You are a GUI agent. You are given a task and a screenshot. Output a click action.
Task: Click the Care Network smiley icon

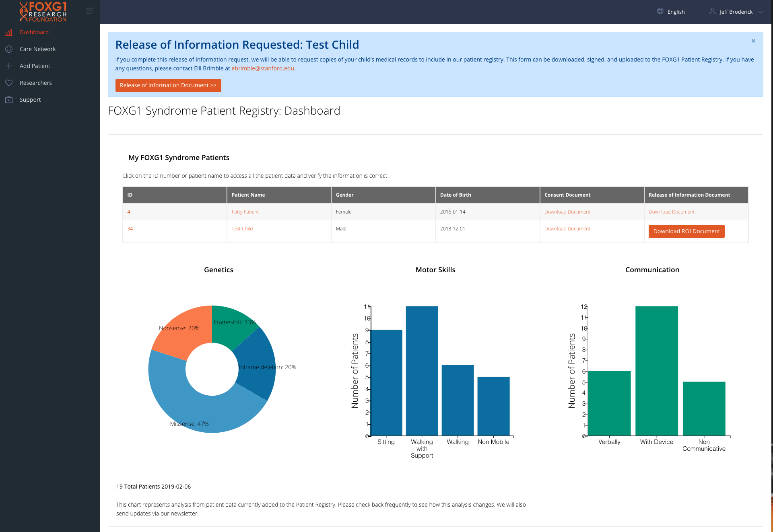(x=9, y=49)
